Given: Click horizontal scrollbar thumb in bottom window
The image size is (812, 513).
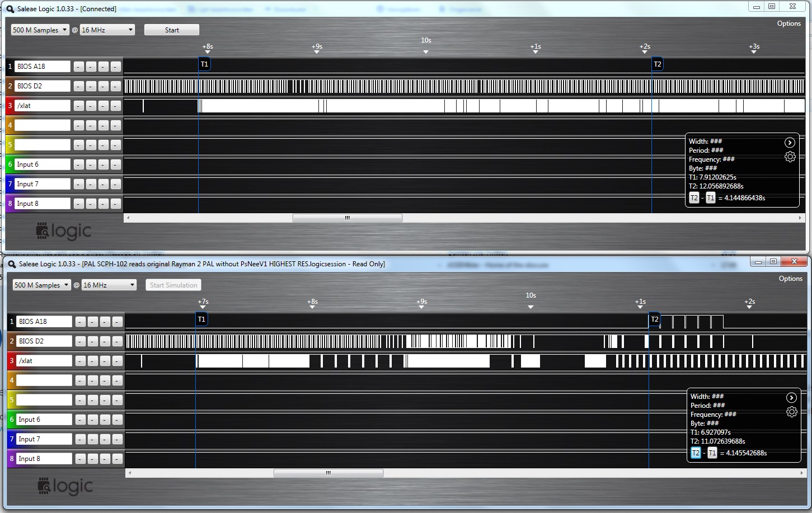Looking at the screenshot, I should click(x=328, y=473).
